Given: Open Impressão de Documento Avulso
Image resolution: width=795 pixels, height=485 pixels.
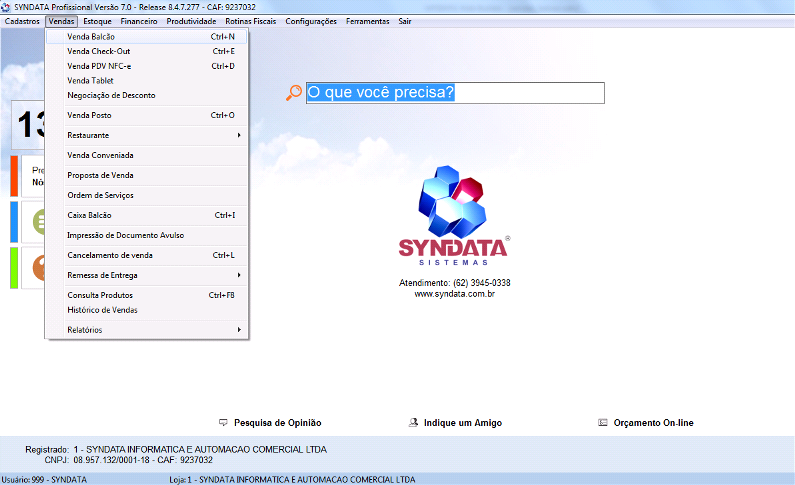Looking at the screenshot, I should point(147,235).
